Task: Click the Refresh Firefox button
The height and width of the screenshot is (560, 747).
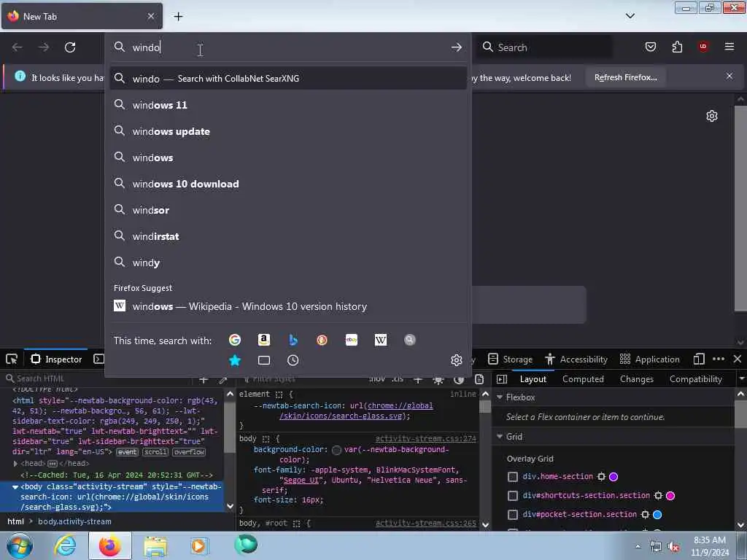Action: [x=625, y=77]
